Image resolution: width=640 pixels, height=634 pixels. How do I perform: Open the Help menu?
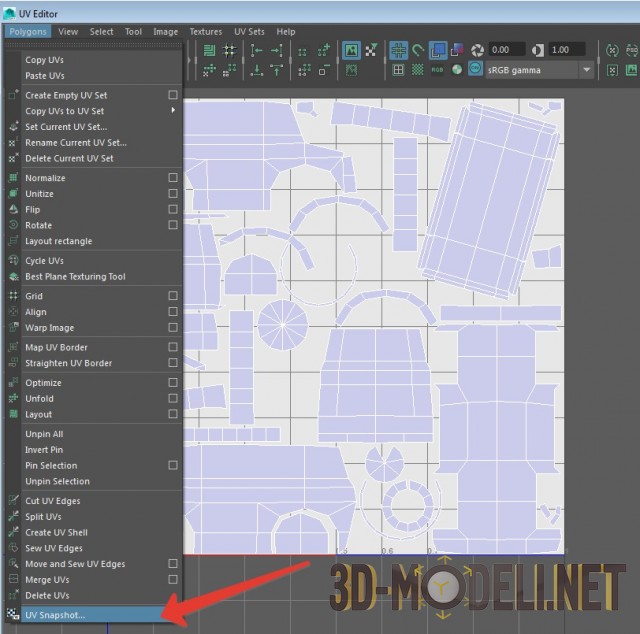coord(285,31)
